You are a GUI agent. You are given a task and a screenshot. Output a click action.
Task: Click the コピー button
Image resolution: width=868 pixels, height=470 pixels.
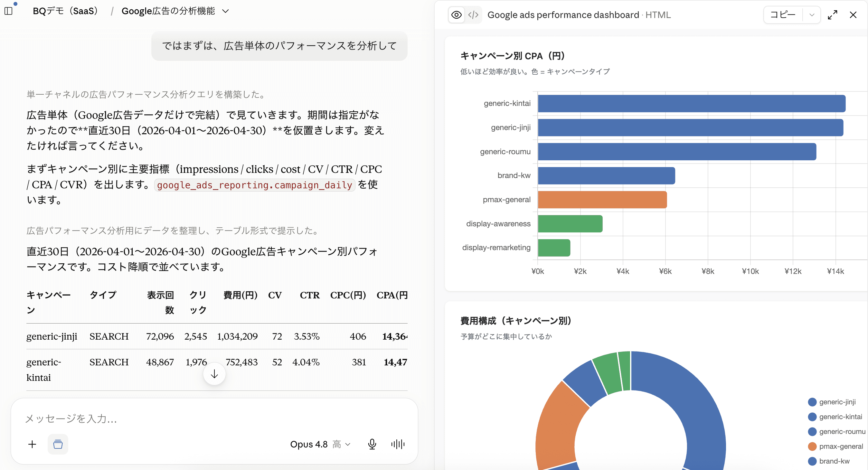pos(783,15)
